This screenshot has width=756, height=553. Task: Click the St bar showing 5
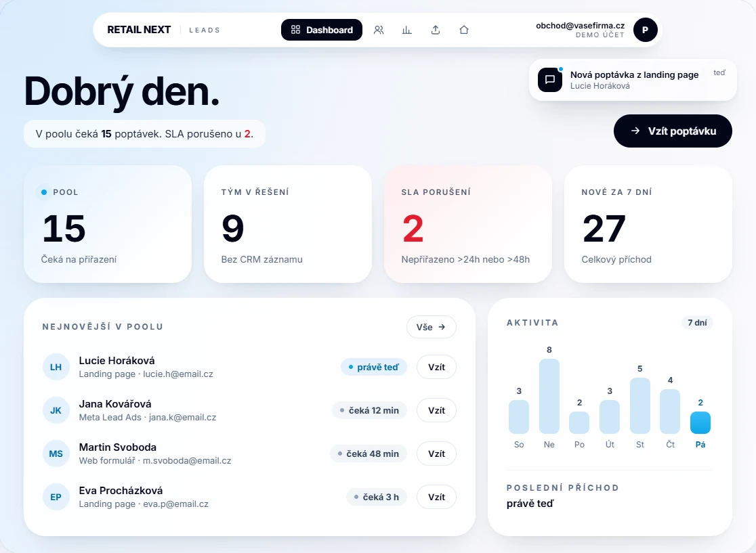point(639,405)
